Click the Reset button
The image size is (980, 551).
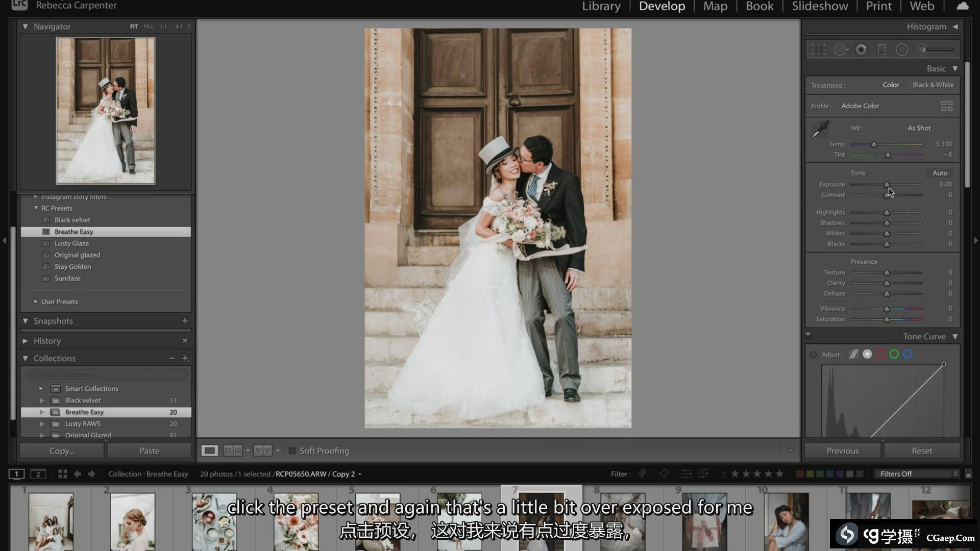[x=921, y=451]
